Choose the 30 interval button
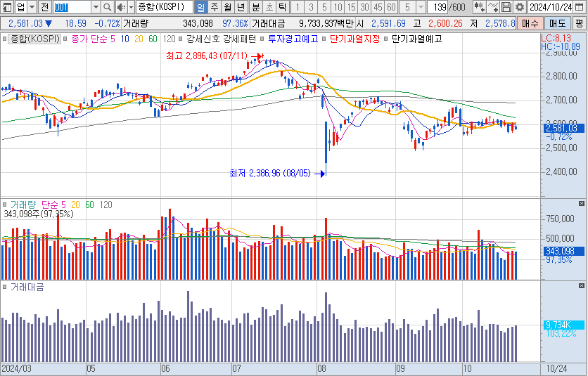588x376 pixels. 364,7
